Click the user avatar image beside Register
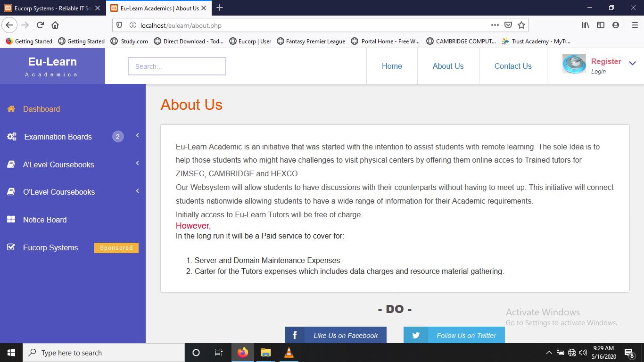 [x=574, y=65]
